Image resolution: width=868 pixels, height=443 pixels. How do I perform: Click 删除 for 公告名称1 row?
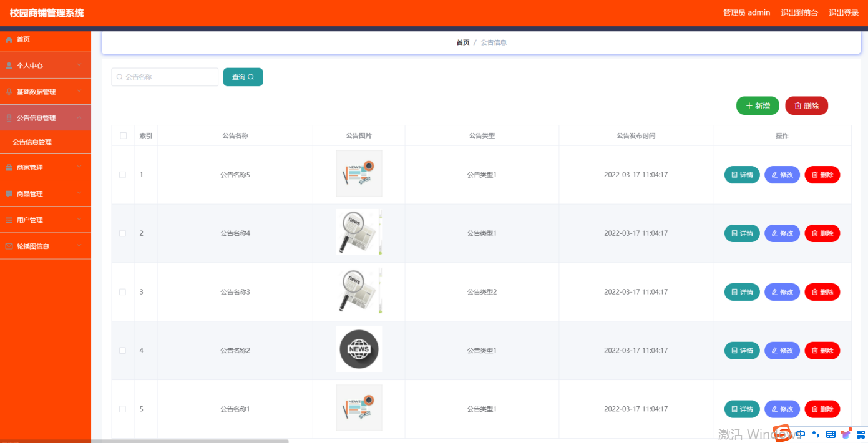822,409
